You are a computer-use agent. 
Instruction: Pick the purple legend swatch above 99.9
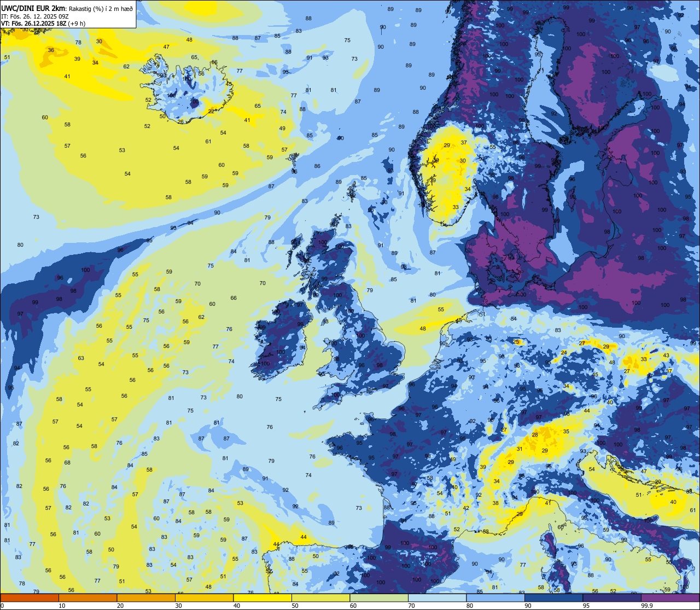point(670,598)
